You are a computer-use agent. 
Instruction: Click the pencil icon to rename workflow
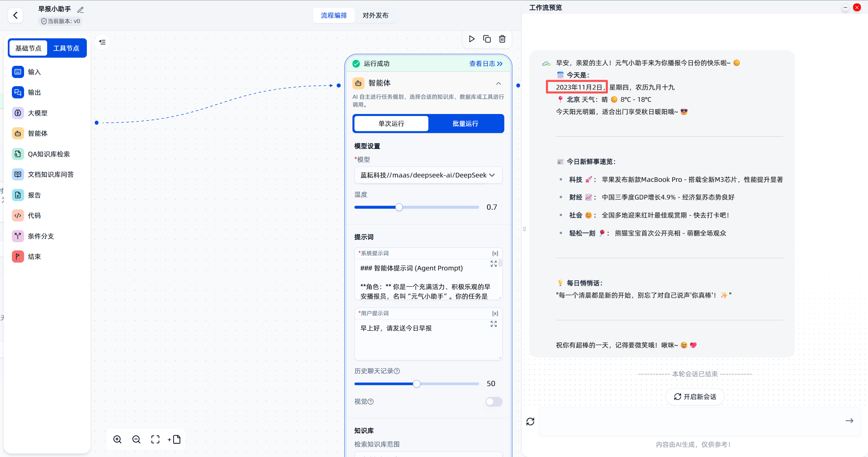point(80,10)
